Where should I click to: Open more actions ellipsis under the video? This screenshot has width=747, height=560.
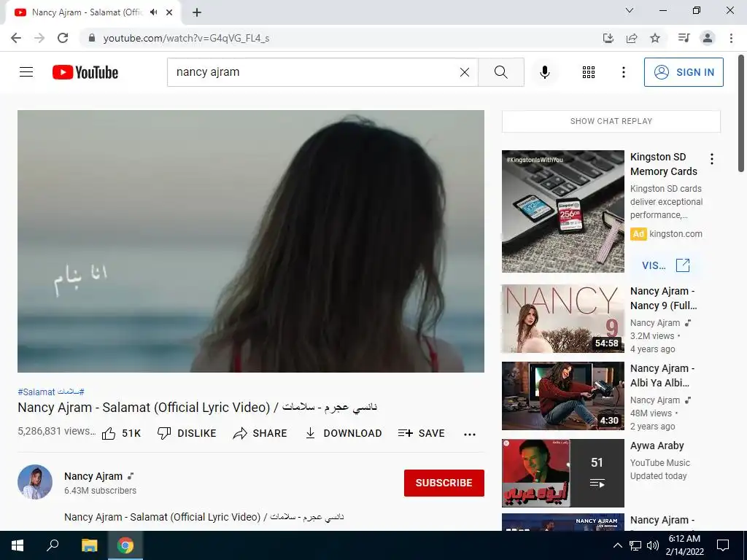[x=470, y=434]
